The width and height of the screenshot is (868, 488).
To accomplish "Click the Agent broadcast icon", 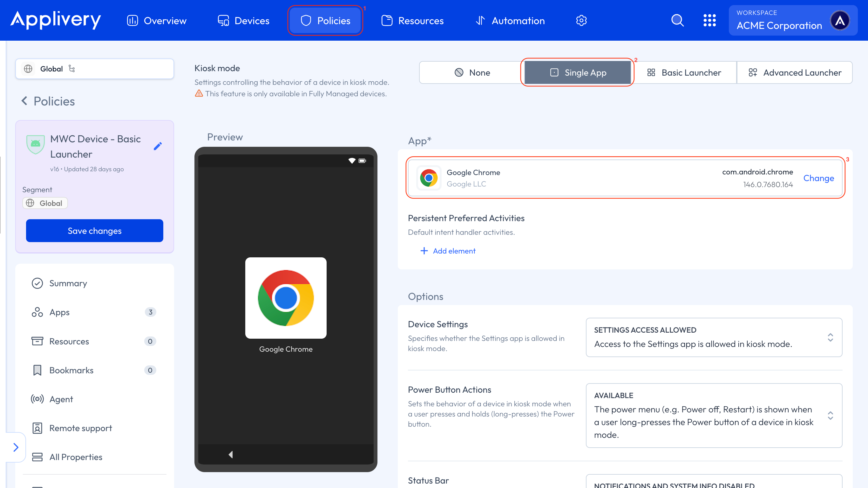I will (37, 399).
